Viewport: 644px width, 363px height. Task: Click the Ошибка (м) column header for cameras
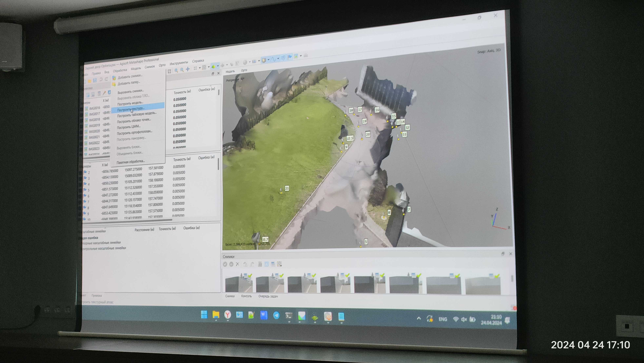pos(206,89)
